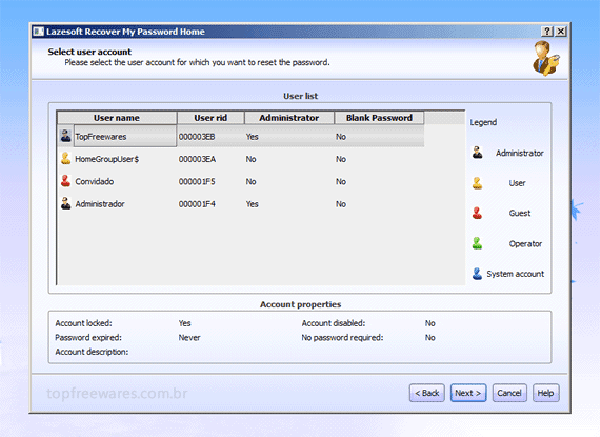Click the Guest label in the Legend

pos(519,214)
